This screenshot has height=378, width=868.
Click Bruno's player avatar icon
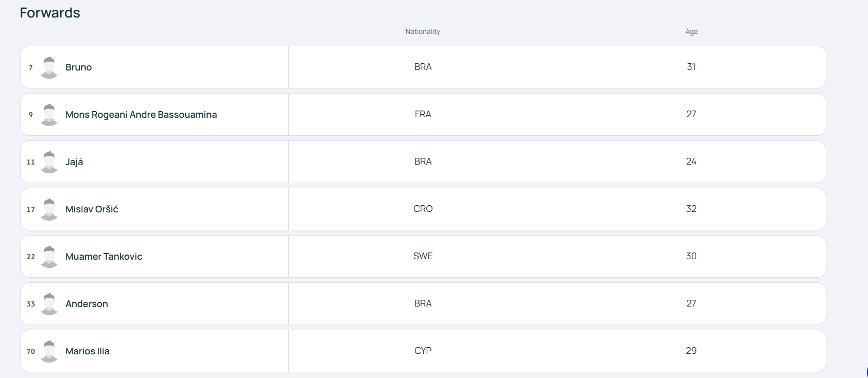point(49,67)
